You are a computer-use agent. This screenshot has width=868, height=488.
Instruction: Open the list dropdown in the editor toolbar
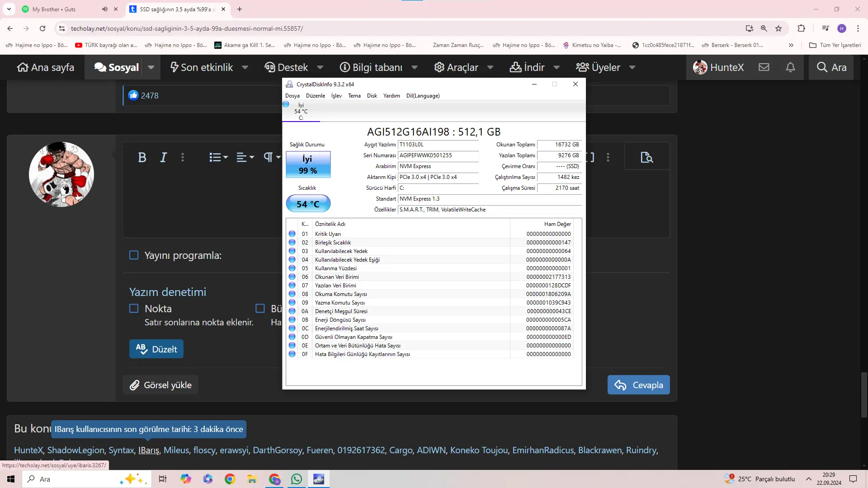(218, 157)
